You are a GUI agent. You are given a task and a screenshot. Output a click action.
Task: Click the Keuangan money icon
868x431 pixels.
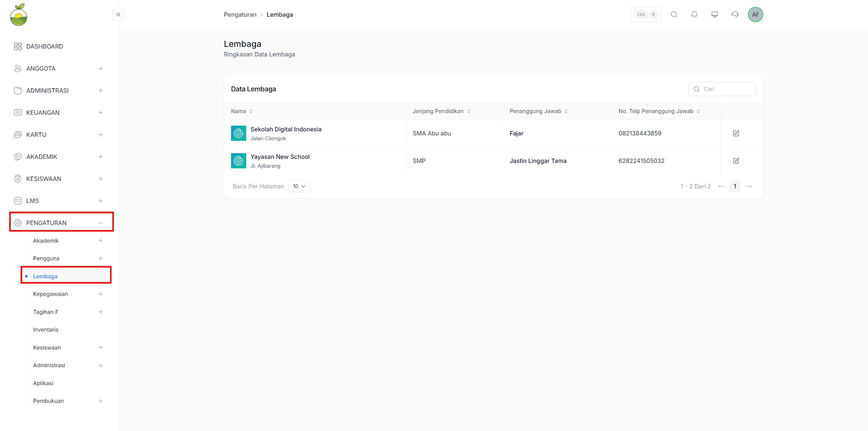point(18,113)
